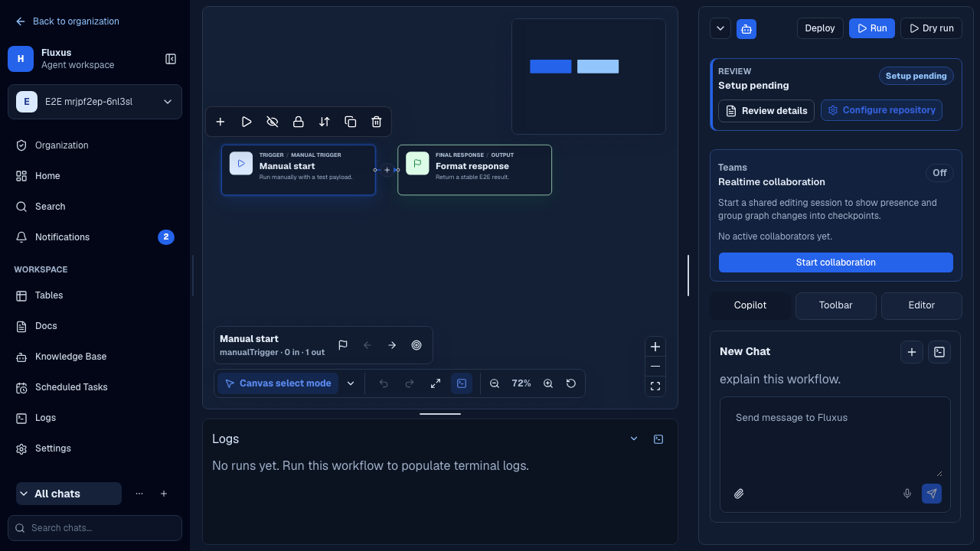Screen dimensions: 980x551
Task: Fit view using the frame icon
Action: click(655, 386)
